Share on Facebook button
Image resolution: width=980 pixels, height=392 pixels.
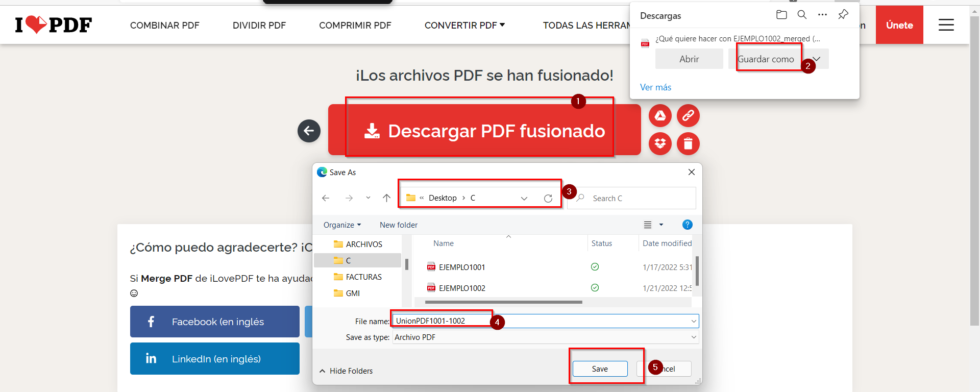[x=215, y=322]
